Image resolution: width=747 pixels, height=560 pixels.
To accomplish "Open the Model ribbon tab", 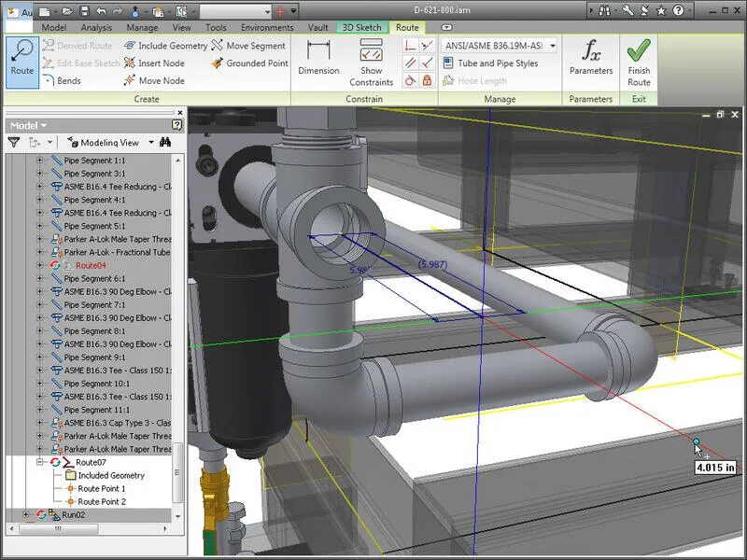I will coord(54,28).
